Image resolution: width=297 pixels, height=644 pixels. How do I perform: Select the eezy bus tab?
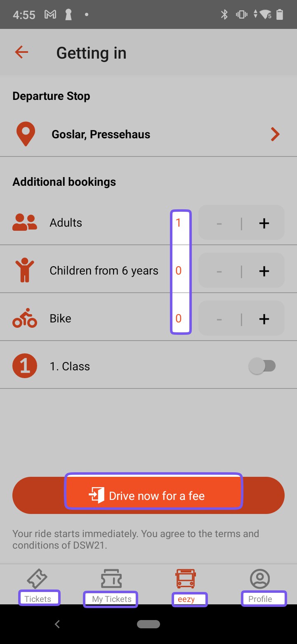(x=186, y=585)
